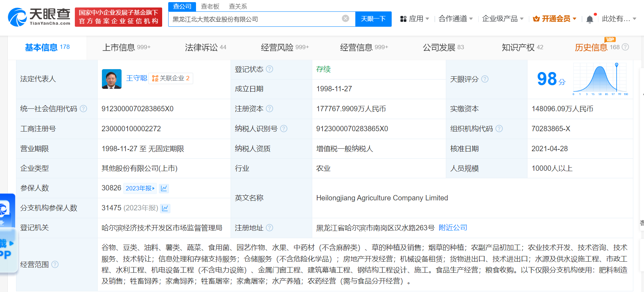Image resolution: width=644 pixels, height=292 pixels.
Task: Click the 98分 TianYan score
Action: 551,79
